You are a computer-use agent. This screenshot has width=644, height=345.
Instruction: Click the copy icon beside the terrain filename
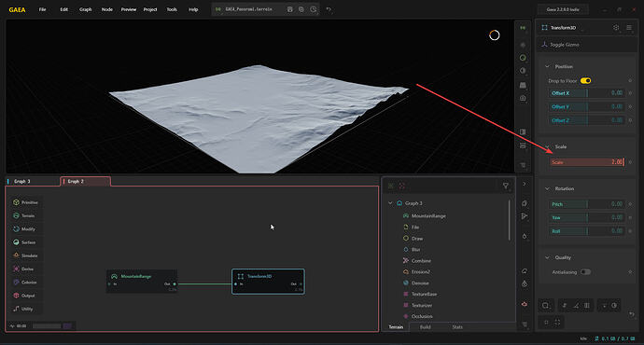pyautogui.click(x=301, y=9)
